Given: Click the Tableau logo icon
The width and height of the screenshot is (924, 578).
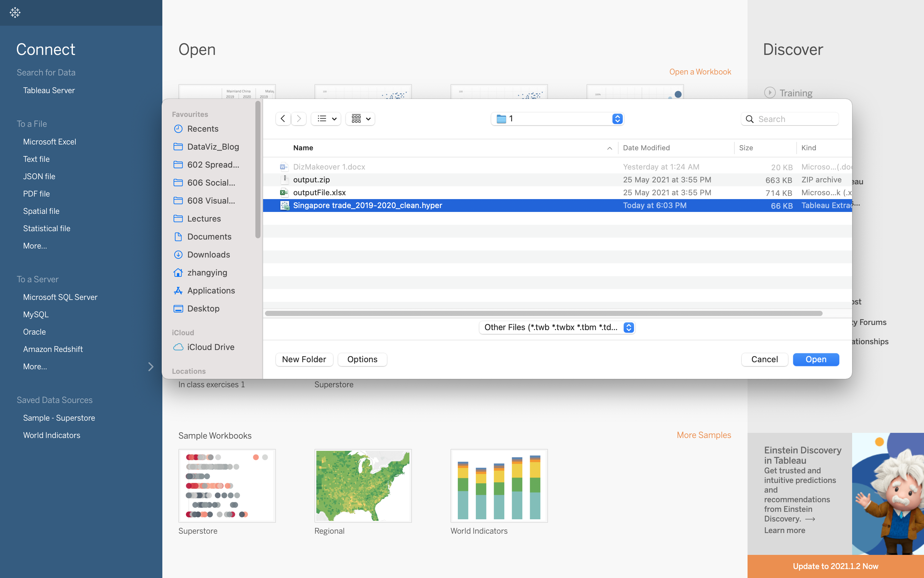Looking at the screenshot, I should [15, 13].
